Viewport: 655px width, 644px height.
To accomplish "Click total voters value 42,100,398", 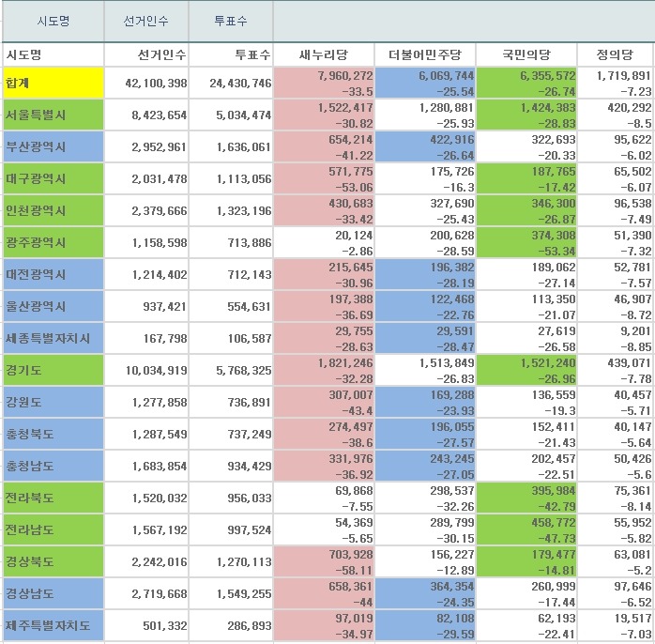I will (156, 84).
